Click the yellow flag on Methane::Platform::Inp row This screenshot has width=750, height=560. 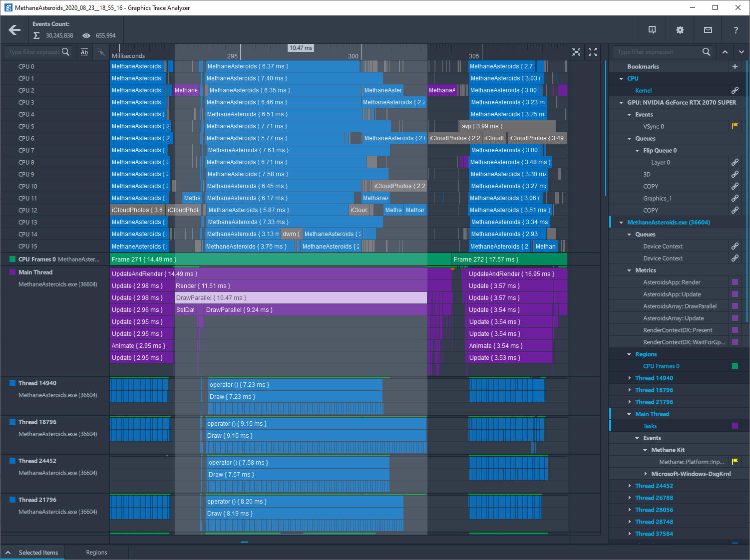click(735, 462)
